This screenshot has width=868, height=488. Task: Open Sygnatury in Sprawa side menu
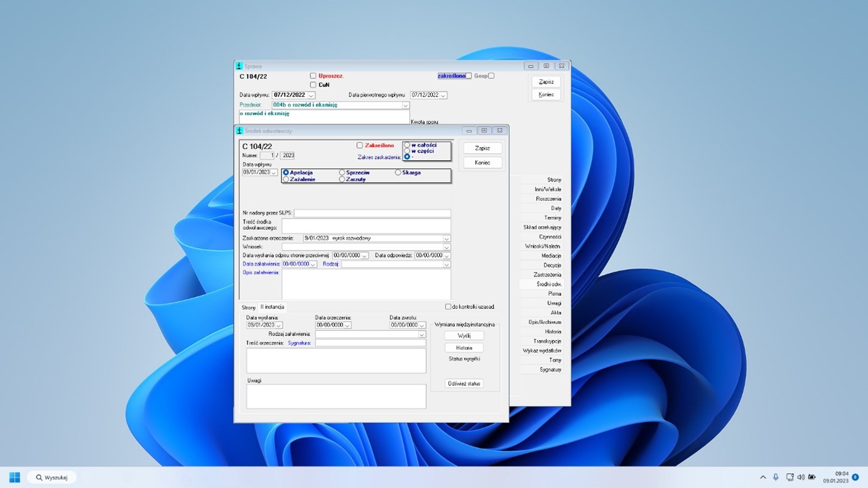pos(550,370)
